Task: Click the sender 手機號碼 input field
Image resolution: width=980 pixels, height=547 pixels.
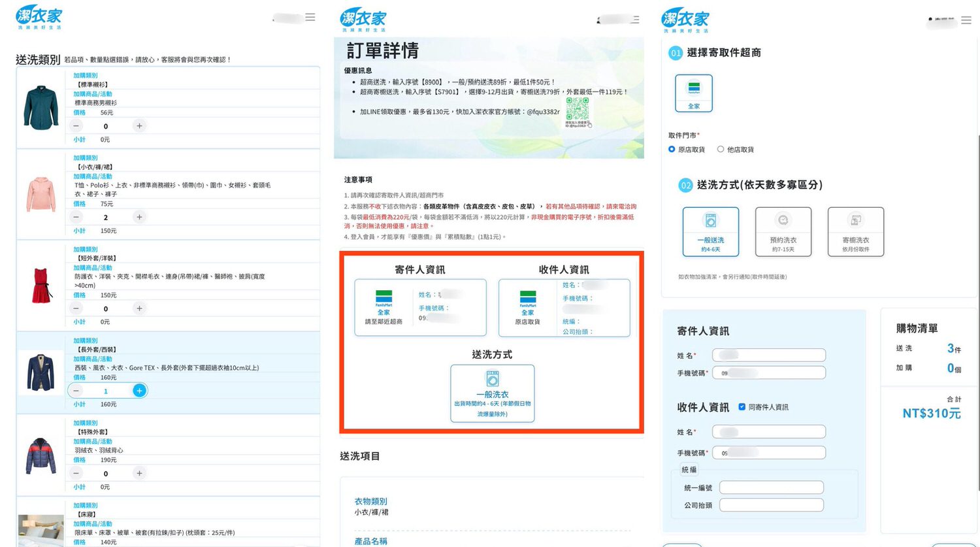Action: (x=769, y=373)
